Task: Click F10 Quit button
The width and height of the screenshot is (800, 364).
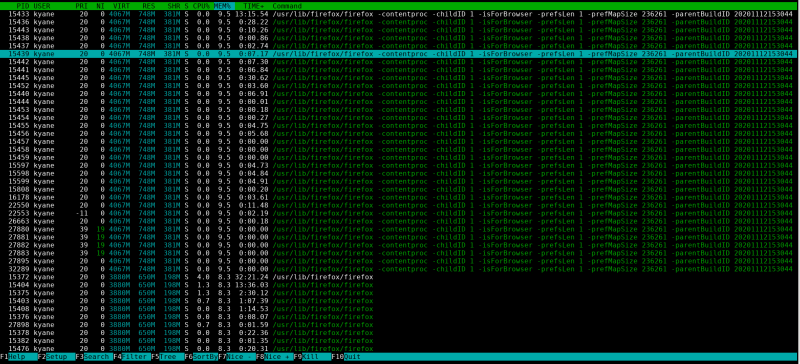Action: [349, 357]
